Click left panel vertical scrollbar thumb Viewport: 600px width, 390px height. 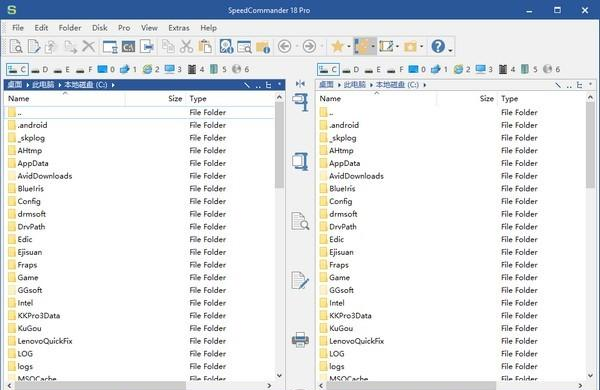point(279,145)
